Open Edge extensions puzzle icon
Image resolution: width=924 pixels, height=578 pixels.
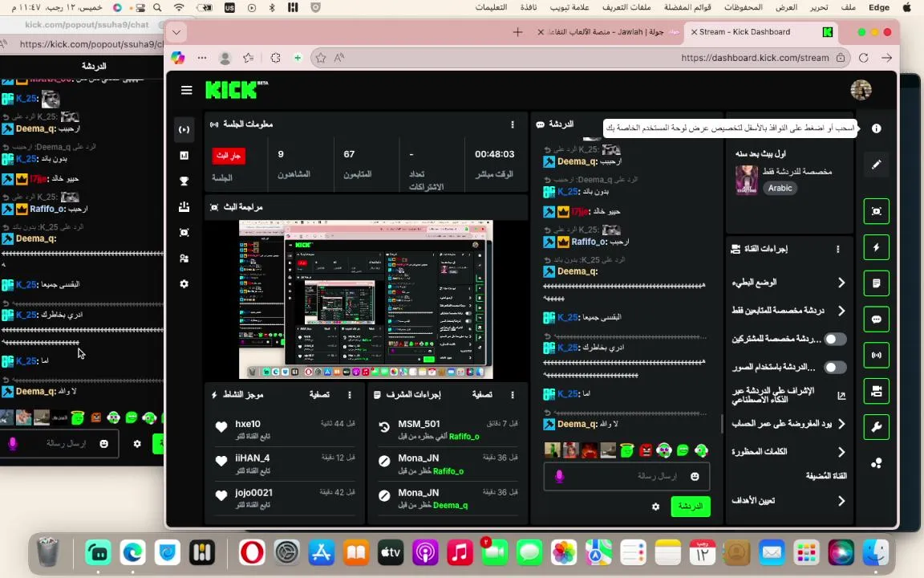click(275, 58)
